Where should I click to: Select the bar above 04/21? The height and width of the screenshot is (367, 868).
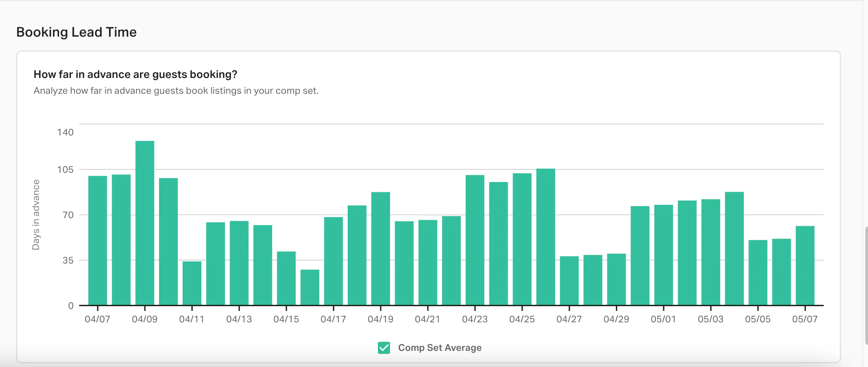tap(428, 262)
